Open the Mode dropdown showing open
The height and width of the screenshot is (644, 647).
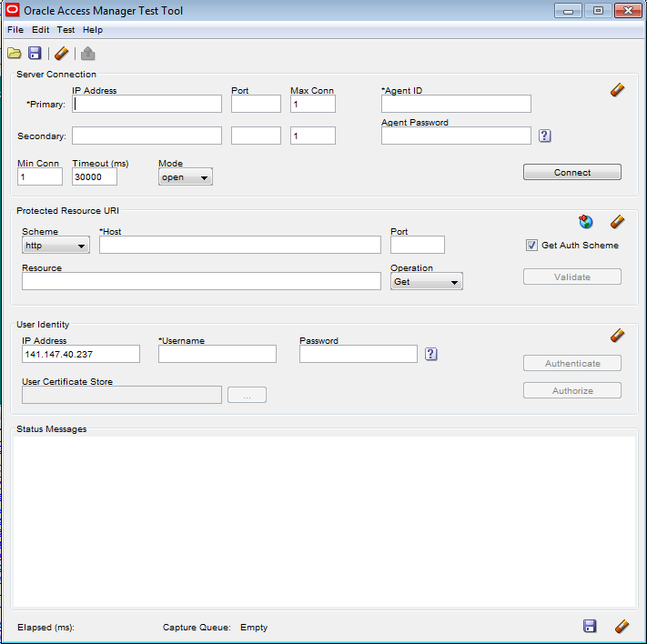click(x=186, y=177)
